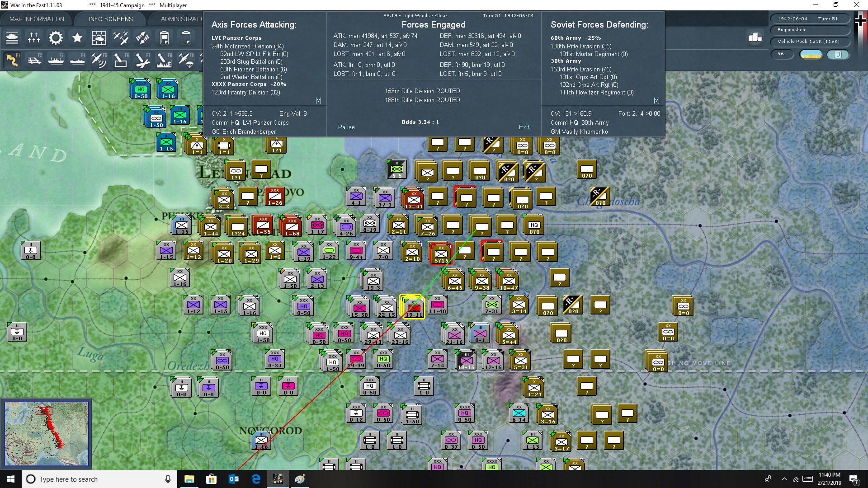Open the Windows Start menu

coord(11,479)
